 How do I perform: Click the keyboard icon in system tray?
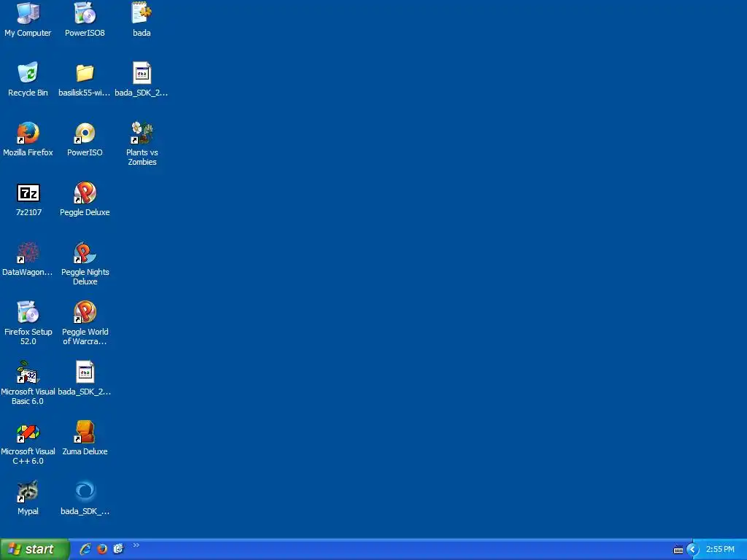(678, 550)
